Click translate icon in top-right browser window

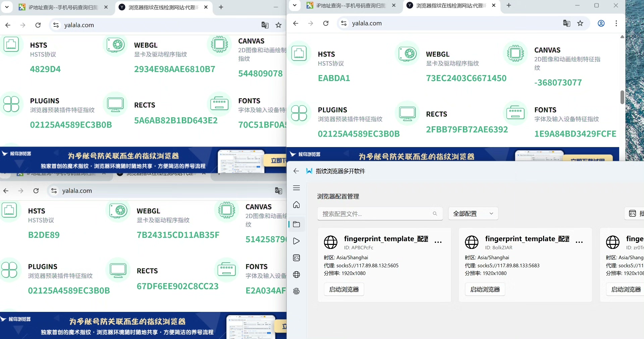pyautogui.click(x=567, y=23)
